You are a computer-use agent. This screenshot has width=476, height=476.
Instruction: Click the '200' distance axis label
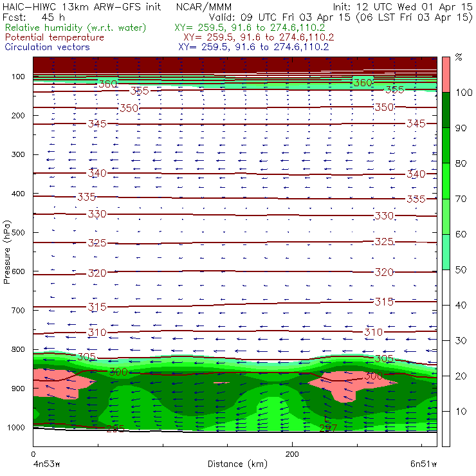pyautogui.click(x=292, y=454)
